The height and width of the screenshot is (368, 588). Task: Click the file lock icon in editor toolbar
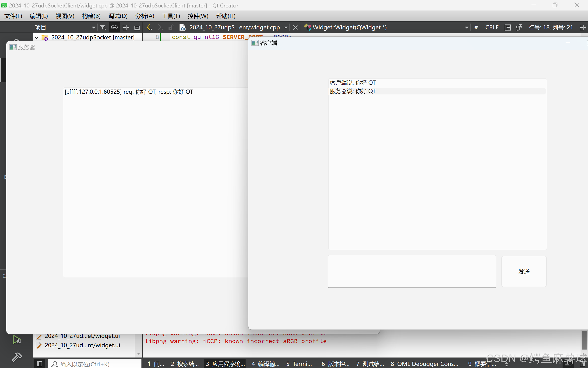tap(171, 28)
